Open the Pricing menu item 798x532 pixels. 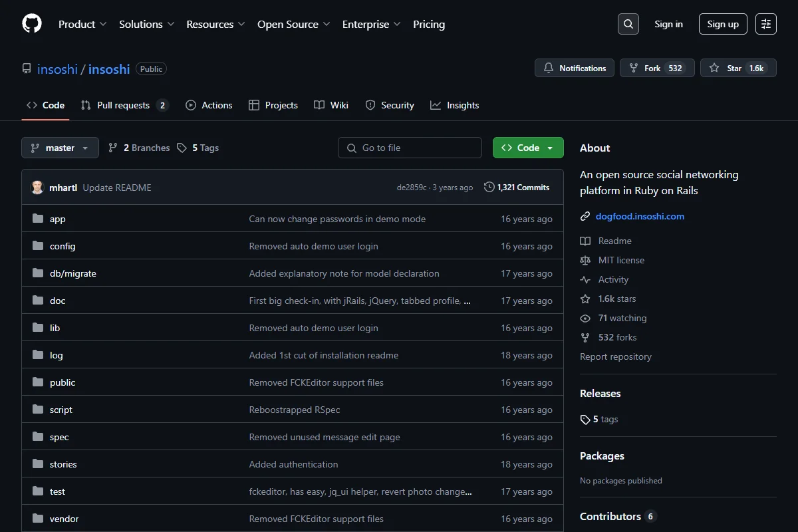pos(429,24)
